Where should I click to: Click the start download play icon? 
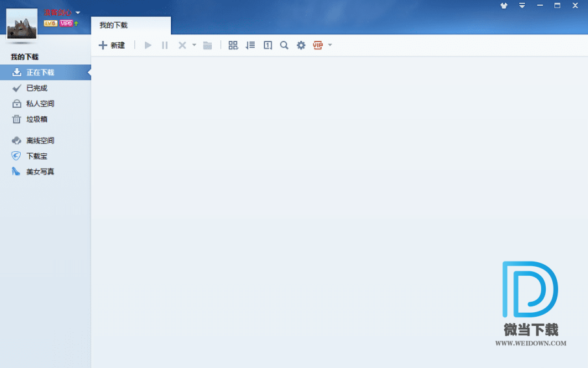[148, 45]
